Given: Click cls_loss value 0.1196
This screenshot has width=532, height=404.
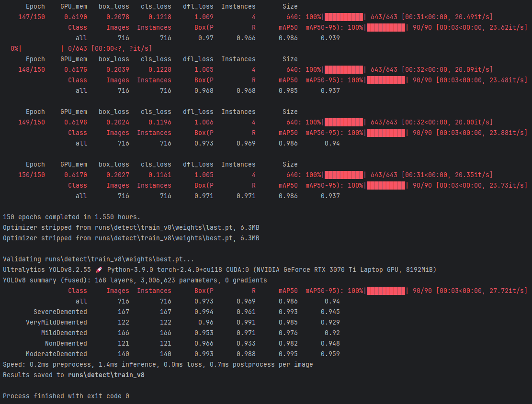Looking at the screenshot, I should click(160, 122).
